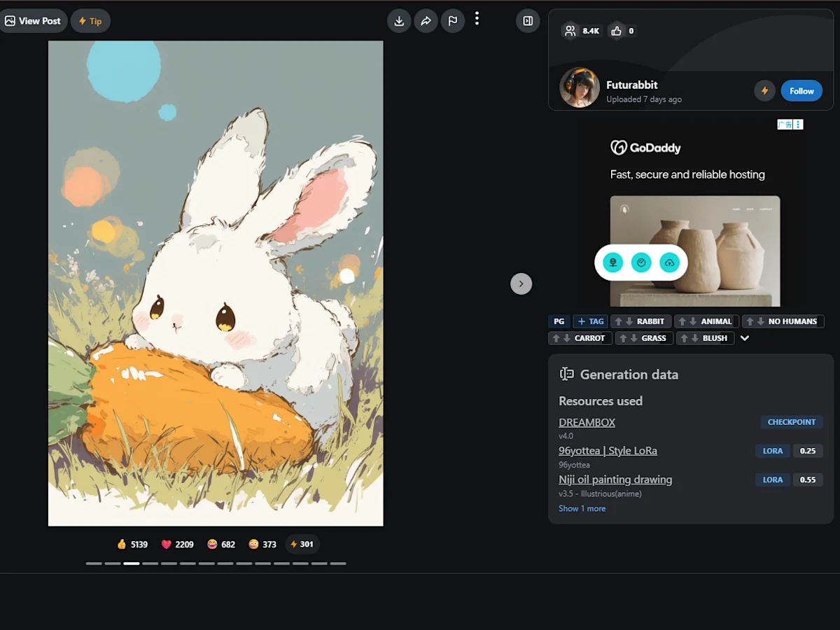Click the LORA badge beside 0.25
840x630 pixels.
pyautogui.click(x=773, y=451)
